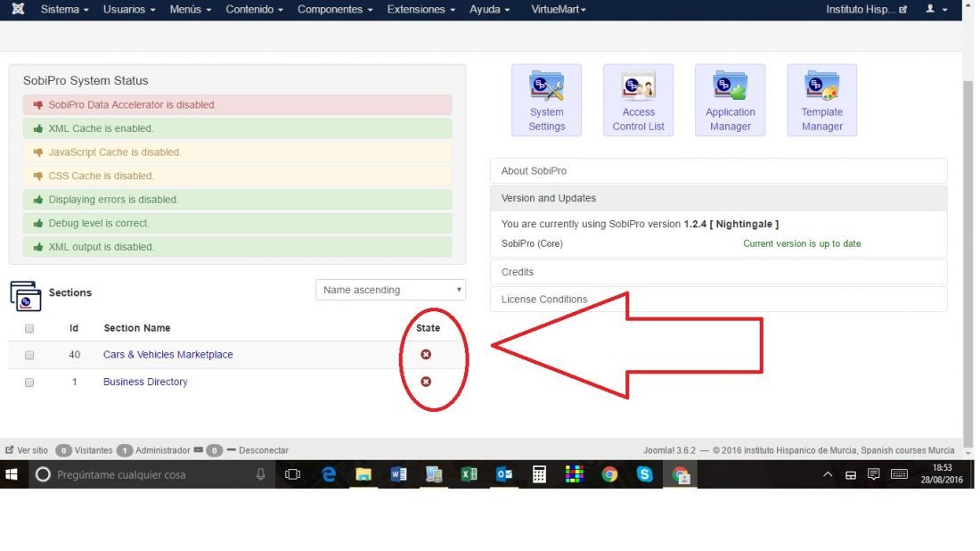
Task: Open Instituto Hisp... site link
Action: (866, 10)
